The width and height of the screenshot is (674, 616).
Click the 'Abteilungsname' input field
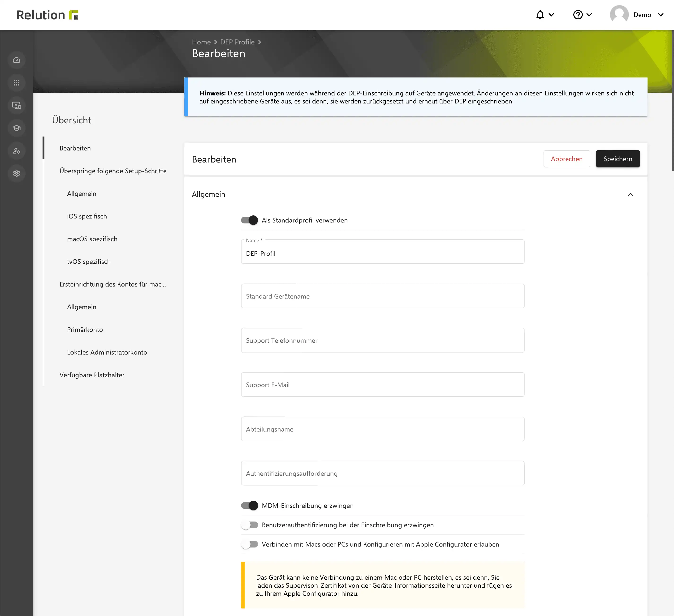pyautogui.click(x=382, y=429)
